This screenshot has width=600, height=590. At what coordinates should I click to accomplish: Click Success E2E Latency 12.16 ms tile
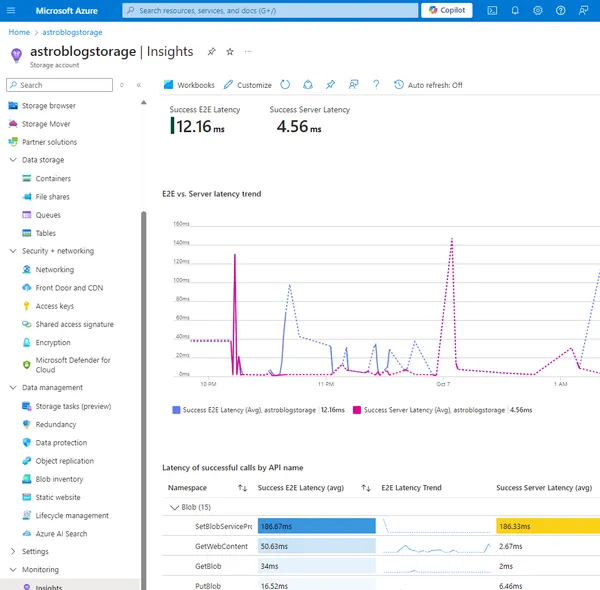205,120
